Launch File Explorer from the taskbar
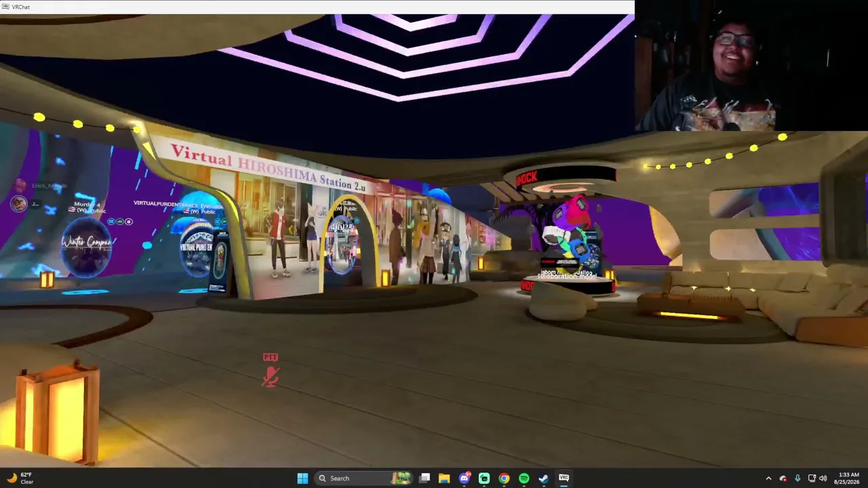868x488 pixels. click(444, 478)
